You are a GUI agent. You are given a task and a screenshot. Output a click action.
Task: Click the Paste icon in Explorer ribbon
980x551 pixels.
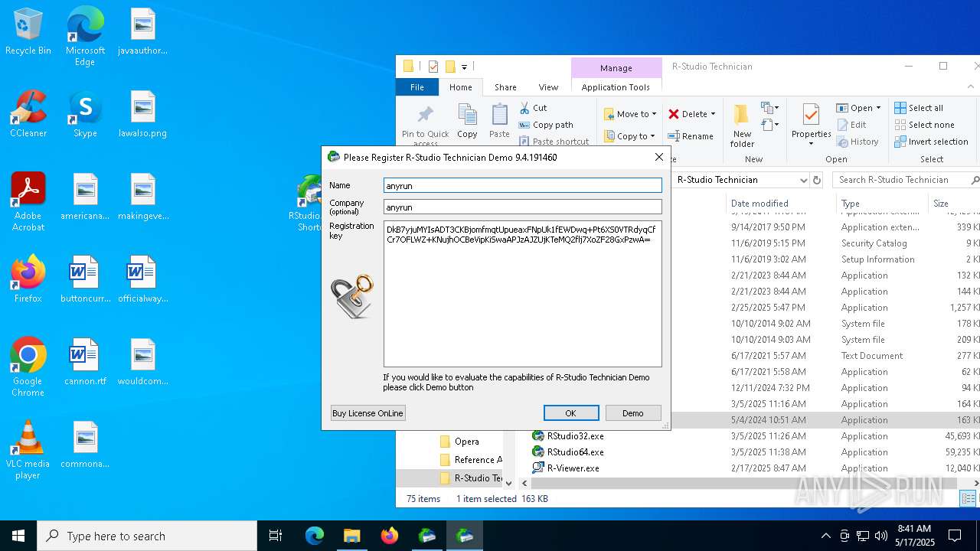tap(499, 122)
